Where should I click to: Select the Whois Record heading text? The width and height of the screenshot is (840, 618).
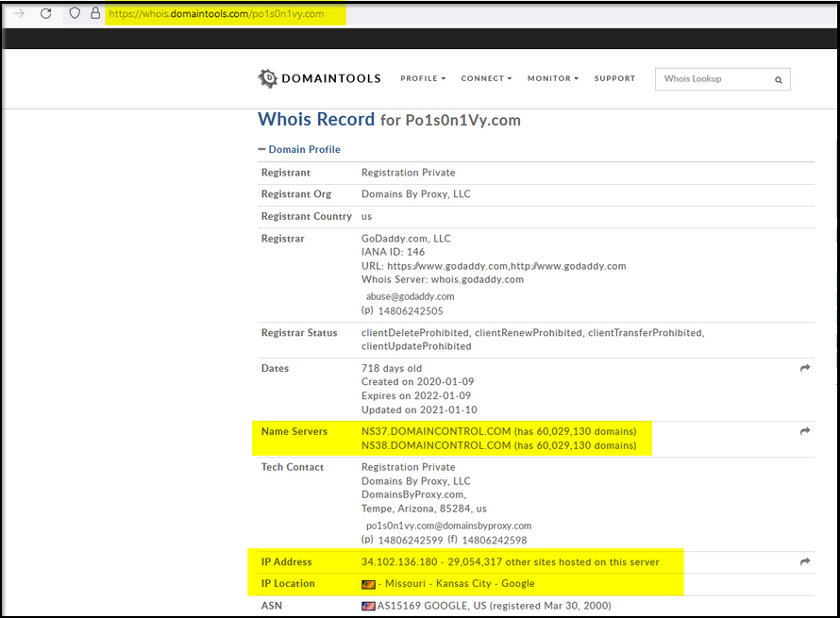pyautogui.click(x=316, y=120)
